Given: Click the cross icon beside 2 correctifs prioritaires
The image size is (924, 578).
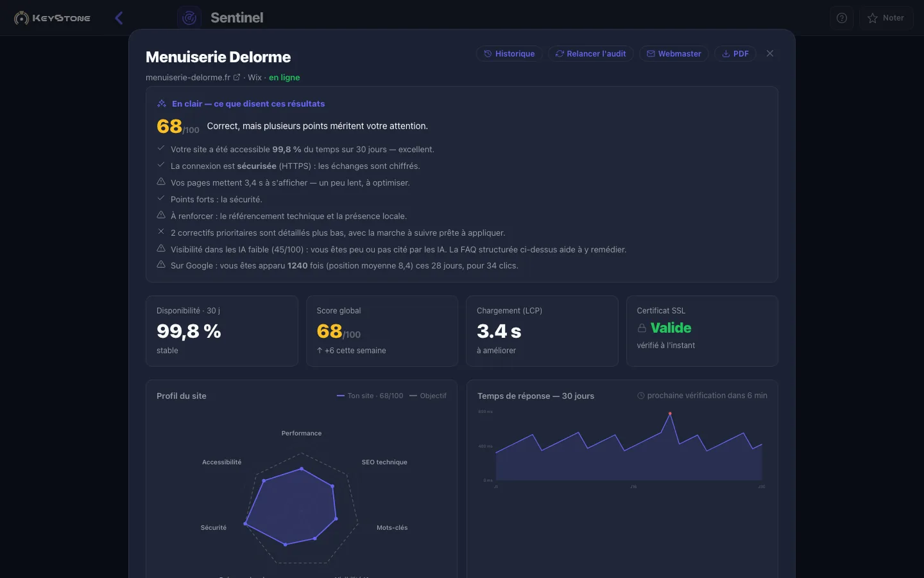Looking at the screenshot, I should (161, 232).
